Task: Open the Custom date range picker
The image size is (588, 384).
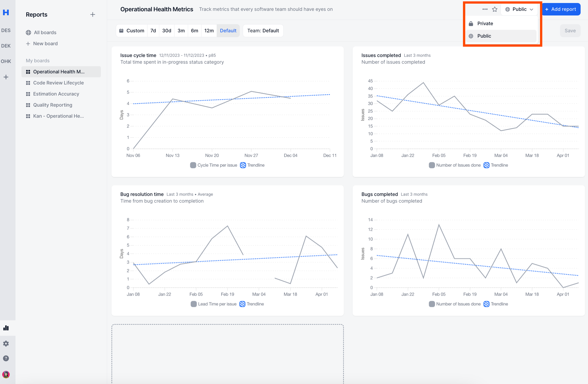Action: click(x=132, y=31)
